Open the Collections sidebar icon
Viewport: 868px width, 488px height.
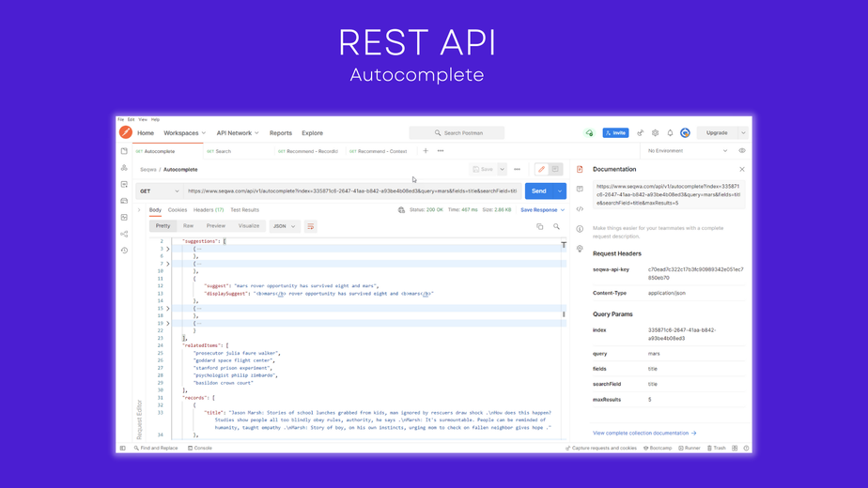click(124, 151)
